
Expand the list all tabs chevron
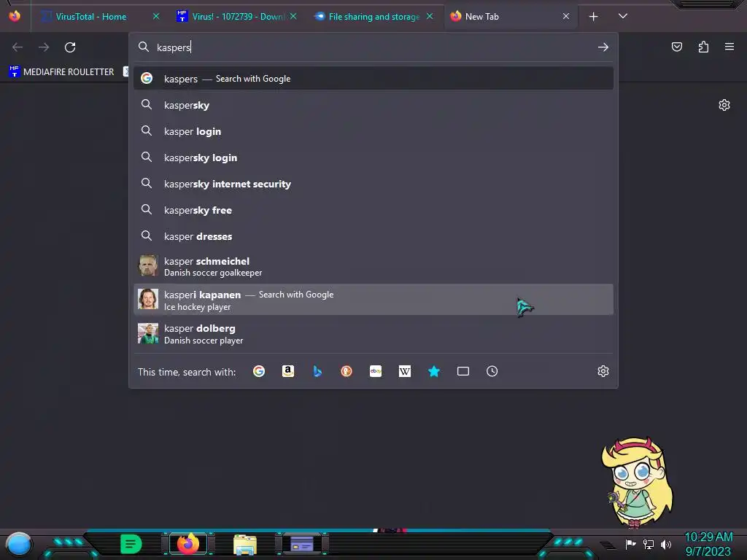[x=623, y=16]
